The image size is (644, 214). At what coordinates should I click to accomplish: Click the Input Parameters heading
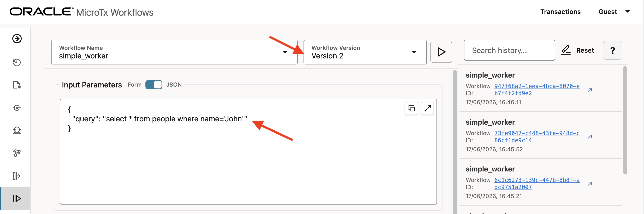pos(92,85)
